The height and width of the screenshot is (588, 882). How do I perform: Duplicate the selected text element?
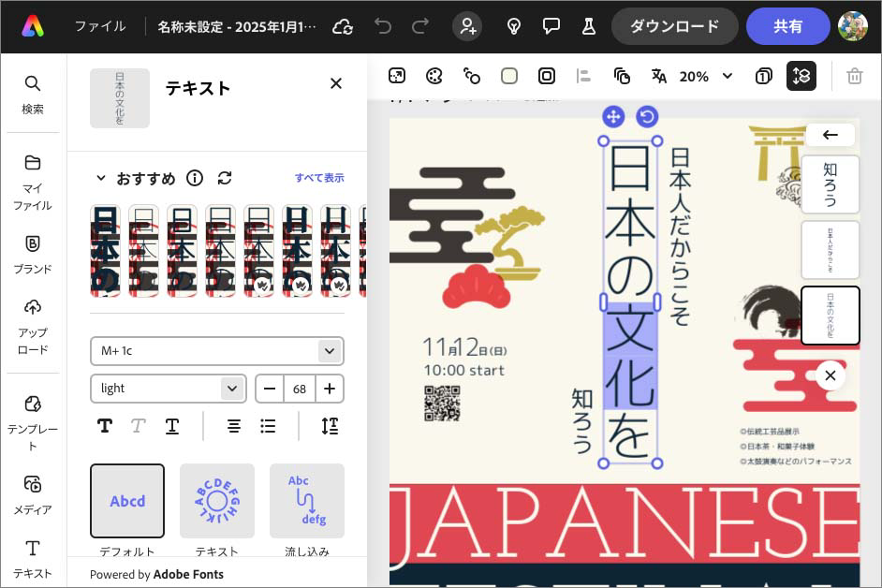(621, 76)
